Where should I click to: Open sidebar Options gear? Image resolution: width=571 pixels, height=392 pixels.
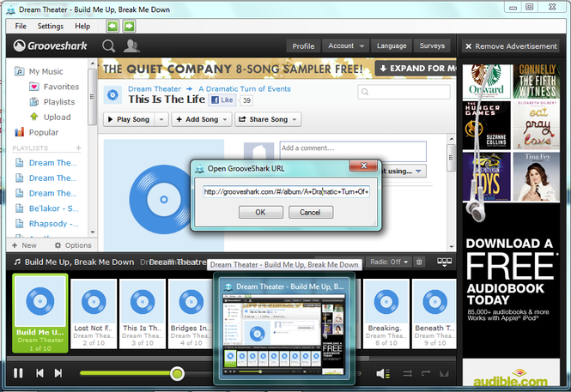73,245
